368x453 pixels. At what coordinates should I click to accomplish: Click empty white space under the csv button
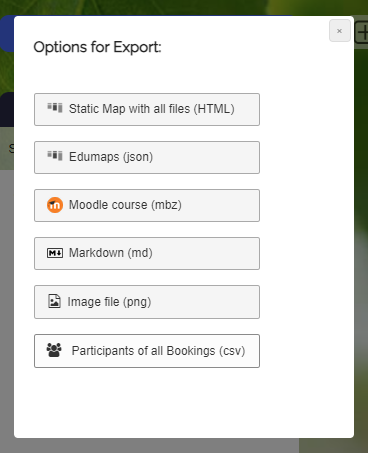coord(147,400)
